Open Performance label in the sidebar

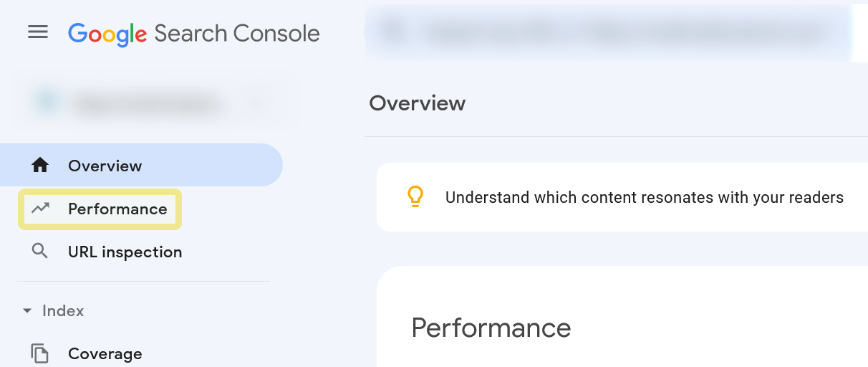(x=117, y=209)
